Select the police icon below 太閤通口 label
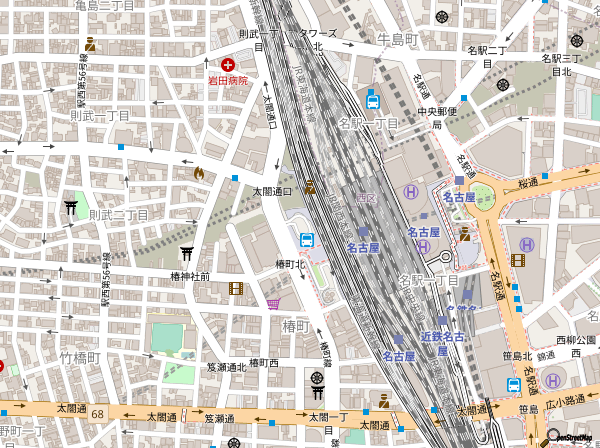Screen dimensions: 600x448 (311, 187)
